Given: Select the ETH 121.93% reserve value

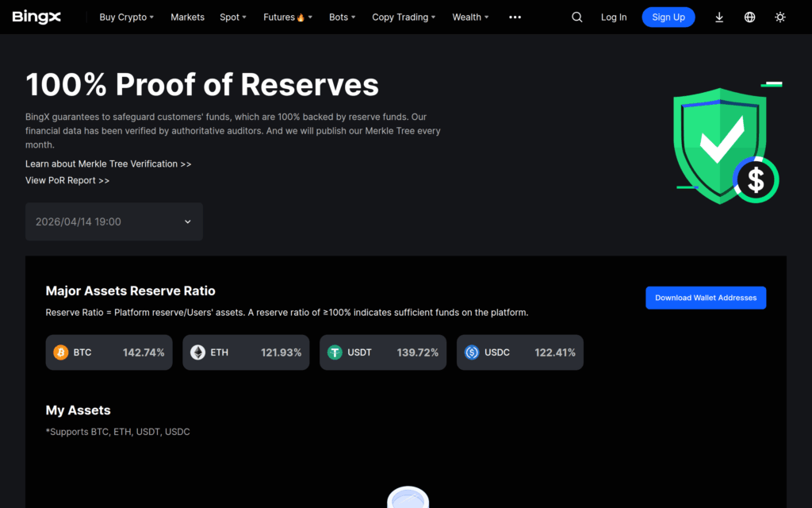Looking at the screenshot, I should (282, 352).
